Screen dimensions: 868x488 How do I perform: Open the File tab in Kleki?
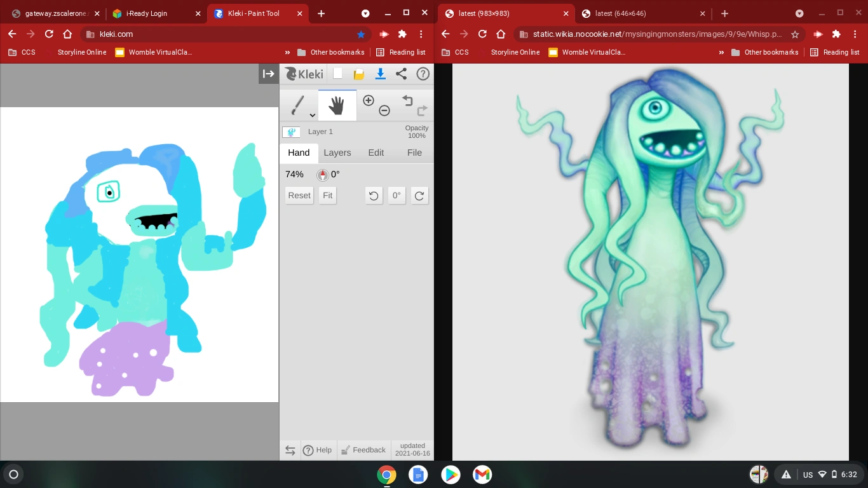(x=414, y=152)
